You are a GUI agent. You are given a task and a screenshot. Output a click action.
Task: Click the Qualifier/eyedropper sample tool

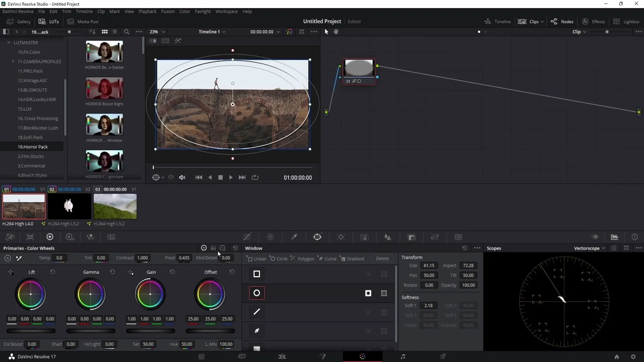tap(294, 237)
